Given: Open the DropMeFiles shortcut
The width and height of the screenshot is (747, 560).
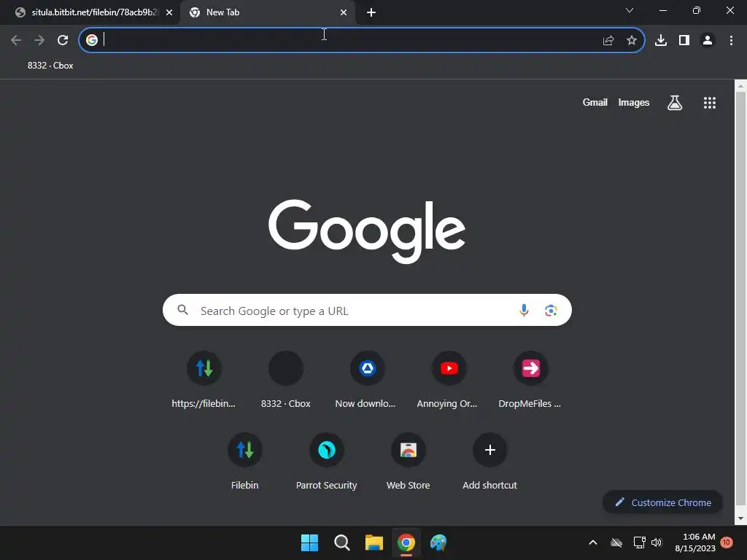Looking at the screenshot, I should click(530, 379).
